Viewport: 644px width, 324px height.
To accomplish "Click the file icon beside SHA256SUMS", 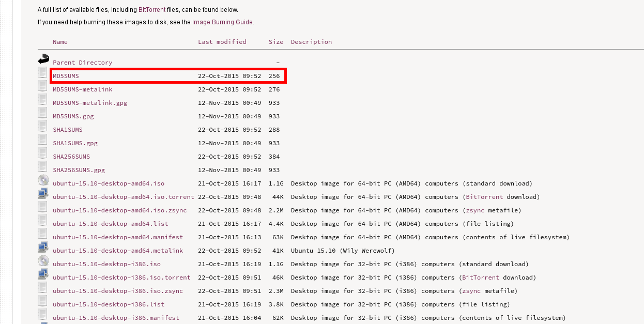I will pos(42,153).
